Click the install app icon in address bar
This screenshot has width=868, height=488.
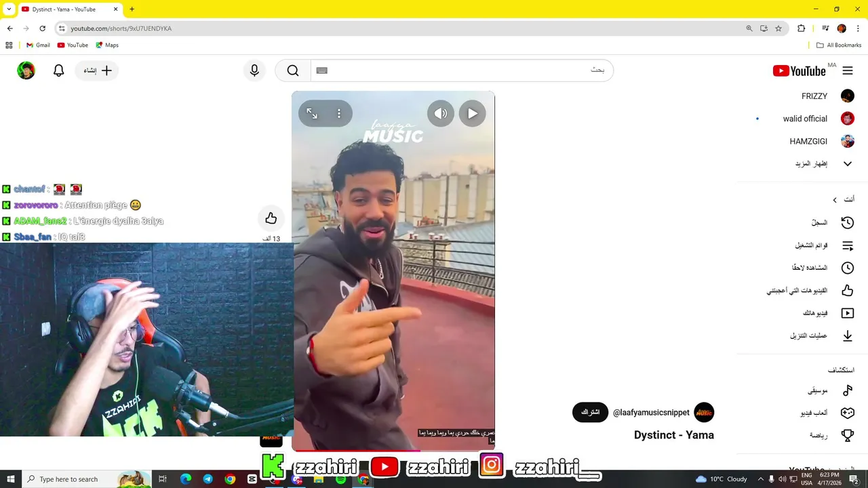(x=764, y=28)
